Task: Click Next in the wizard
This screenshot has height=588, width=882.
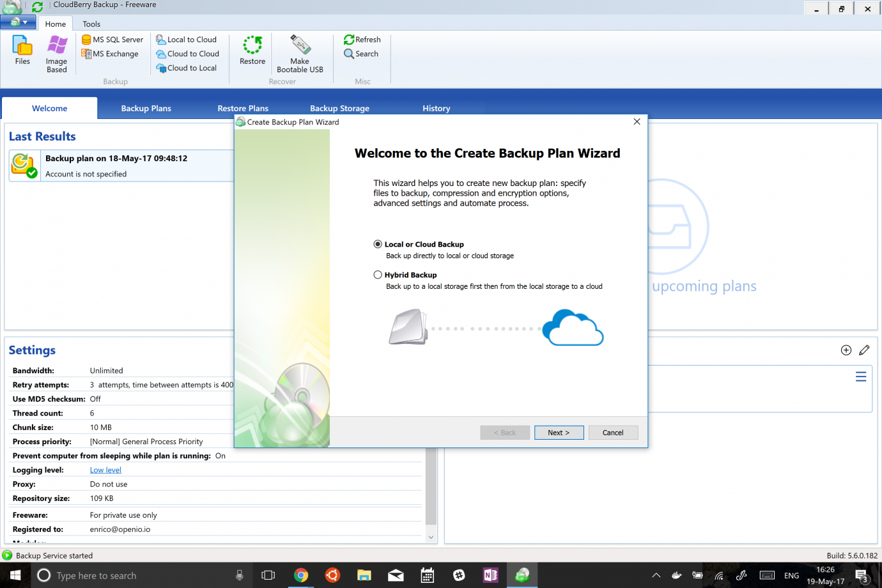Action: pos(559,433)
